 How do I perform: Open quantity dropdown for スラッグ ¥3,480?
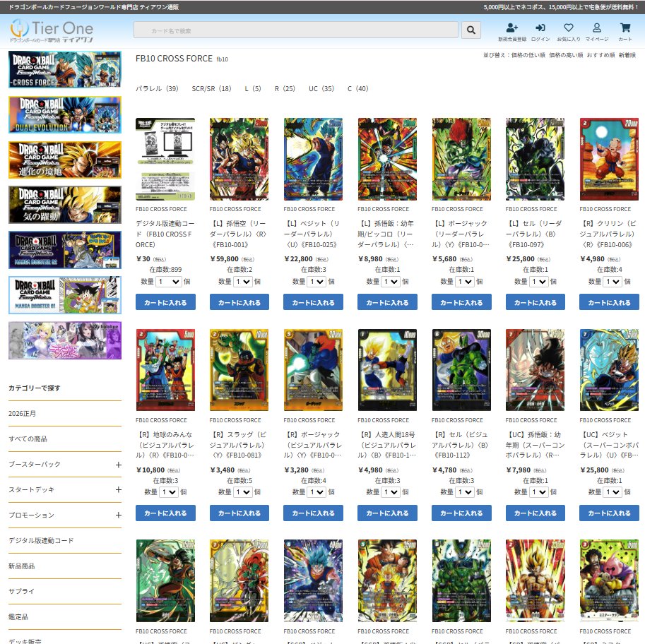pos(243,492)
